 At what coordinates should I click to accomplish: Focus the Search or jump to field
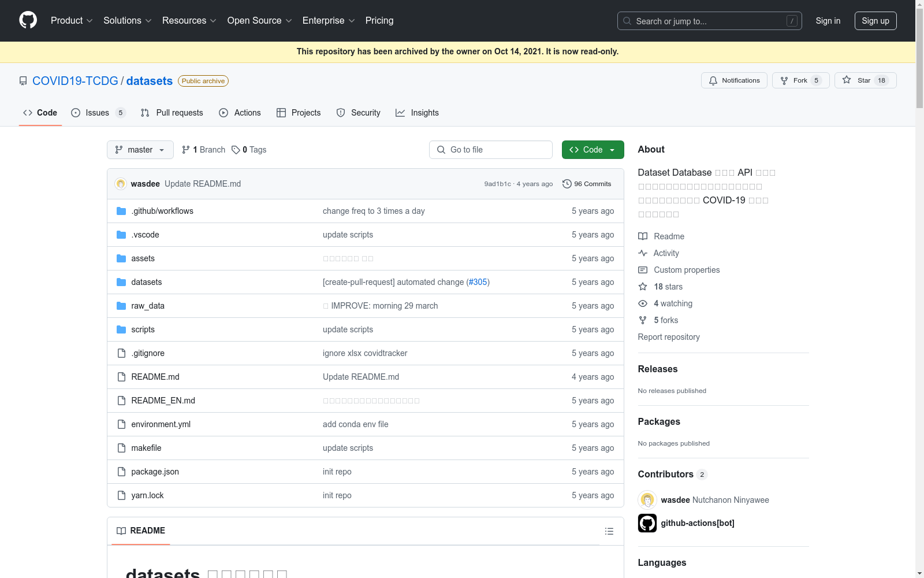point(710,21)
